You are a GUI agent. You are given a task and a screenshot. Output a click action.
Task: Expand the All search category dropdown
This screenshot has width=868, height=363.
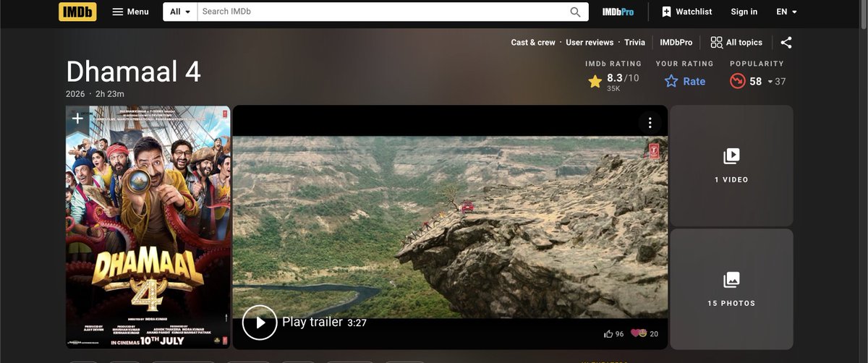[180, 12]
